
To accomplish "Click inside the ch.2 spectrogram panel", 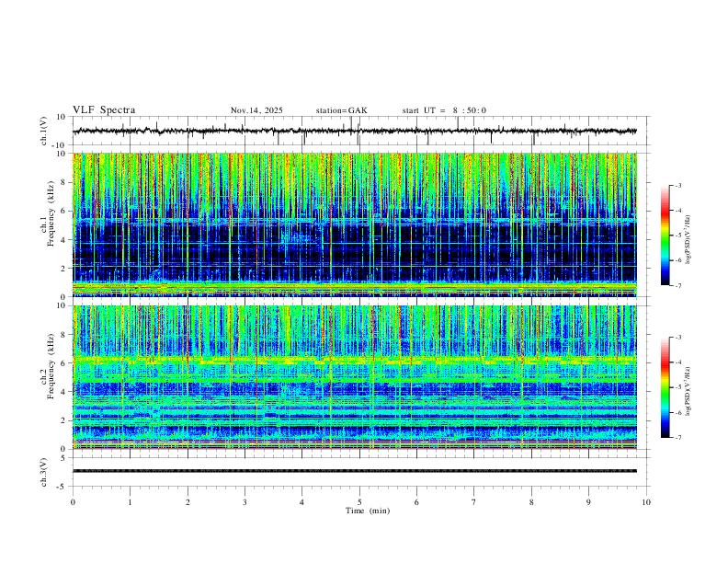I will click(355, 377).
